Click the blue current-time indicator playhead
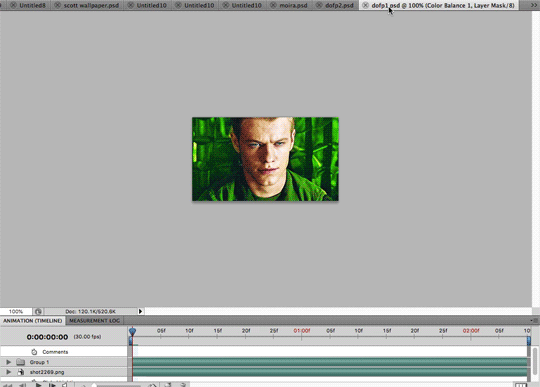This screenshot has width=540, height=387. pos(132,331)
